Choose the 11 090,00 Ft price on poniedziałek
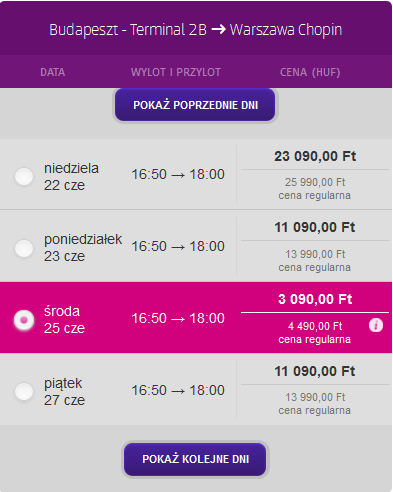 click(315, 227)
